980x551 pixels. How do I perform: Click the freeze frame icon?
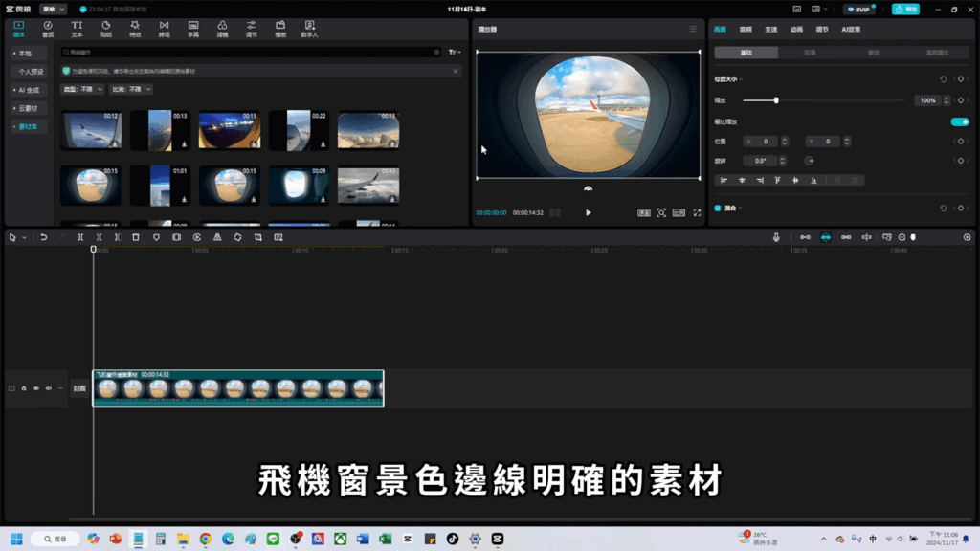pos(177,237)
